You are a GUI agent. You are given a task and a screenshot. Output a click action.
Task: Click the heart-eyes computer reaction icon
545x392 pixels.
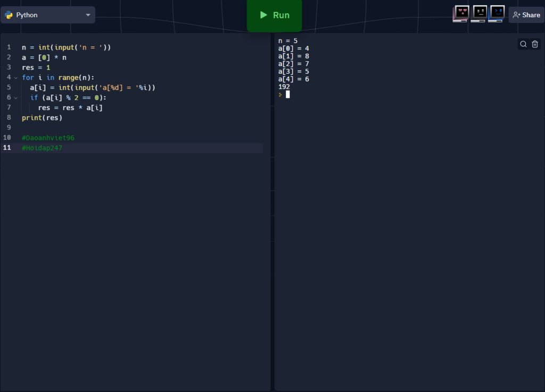click(x=461, y=13)
